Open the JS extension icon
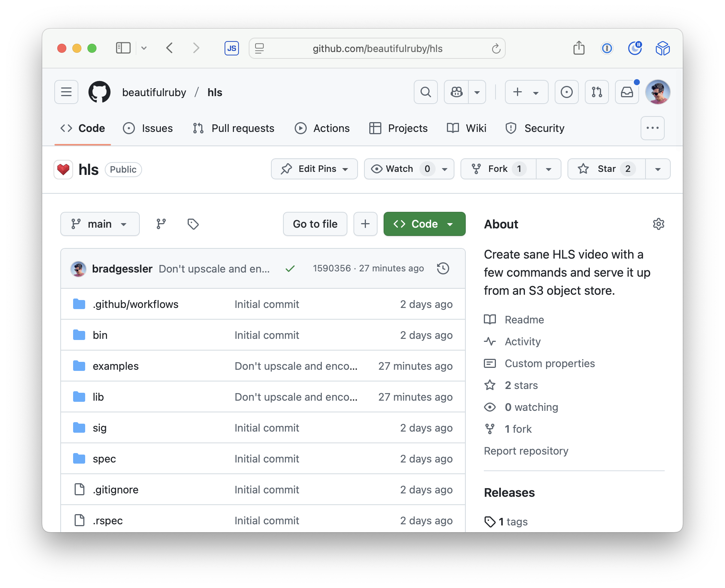 (232, 48)
